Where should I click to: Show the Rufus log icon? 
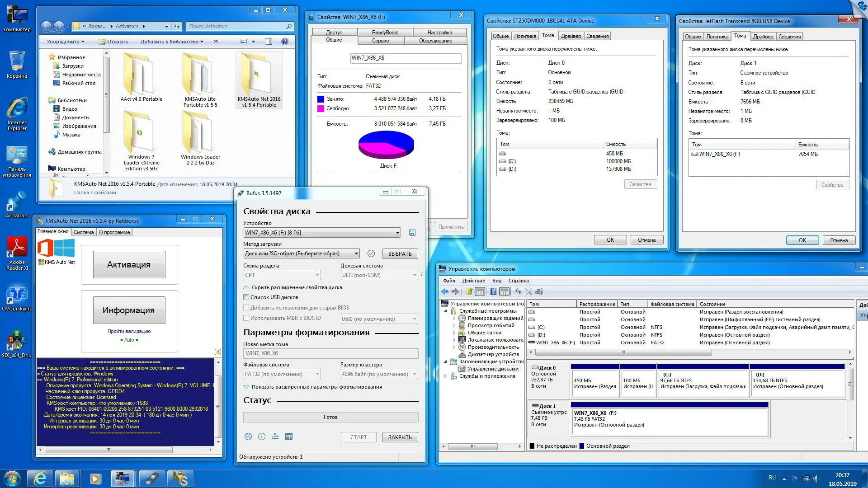pos(289,436)
